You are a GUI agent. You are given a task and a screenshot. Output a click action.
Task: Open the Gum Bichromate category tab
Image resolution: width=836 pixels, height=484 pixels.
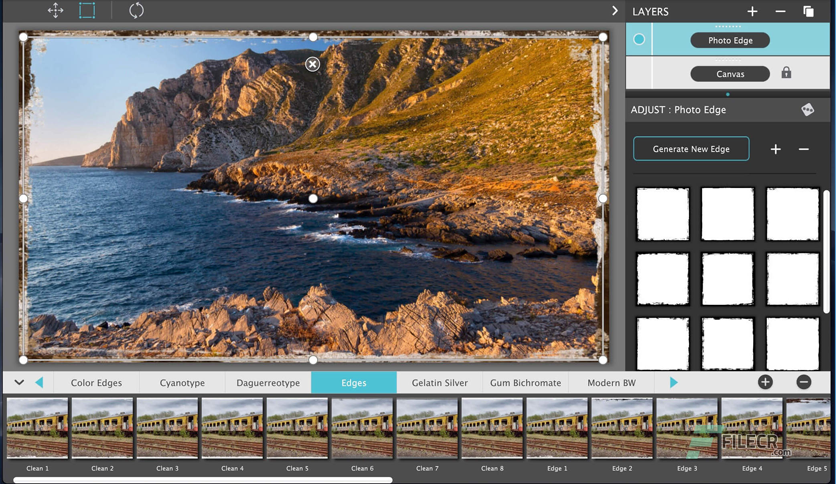click(x=526, y=383)
